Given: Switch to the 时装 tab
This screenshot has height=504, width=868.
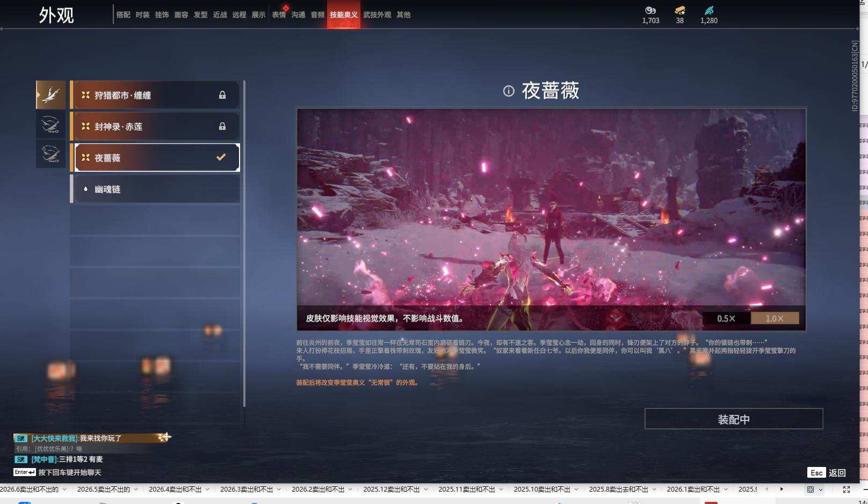Looking at the screenshot, I should point(142,14).
